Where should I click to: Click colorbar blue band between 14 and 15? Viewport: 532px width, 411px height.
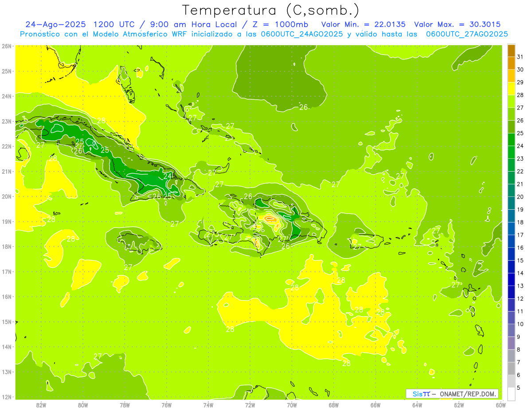click(x=511, y=267)
